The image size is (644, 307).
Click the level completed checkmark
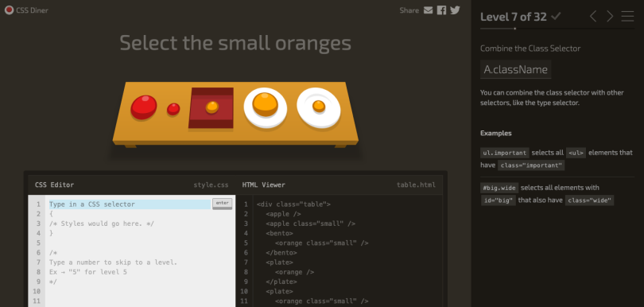556,17
